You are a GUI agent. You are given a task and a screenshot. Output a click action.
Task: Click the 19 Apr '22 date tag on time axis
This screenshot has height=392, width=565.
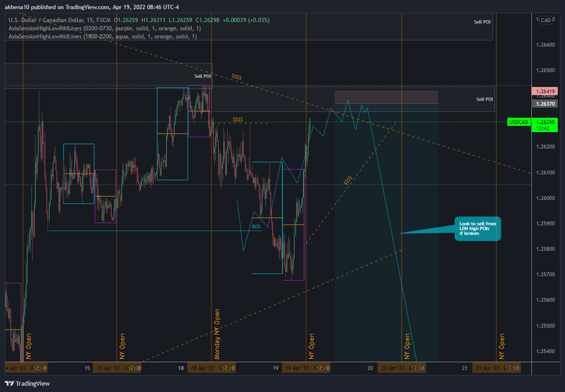(x=306, y=368)
